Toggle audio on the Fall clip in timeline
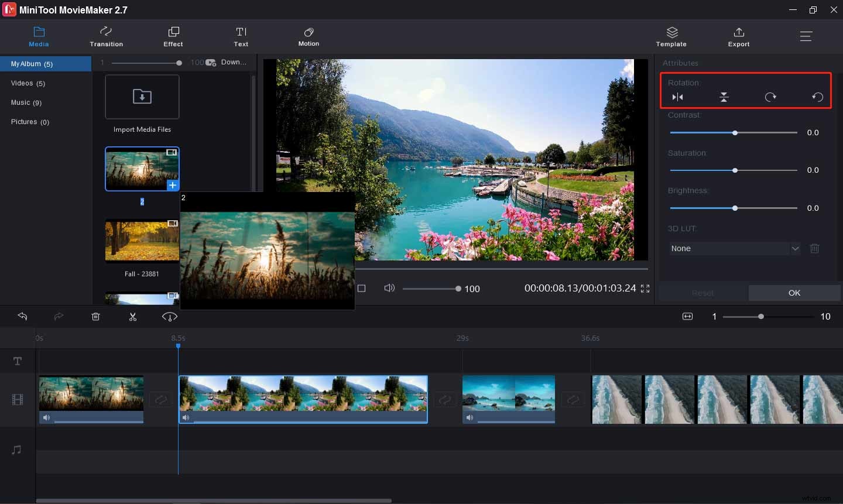The height and width of the screenshot is (504, 843). 46,417
